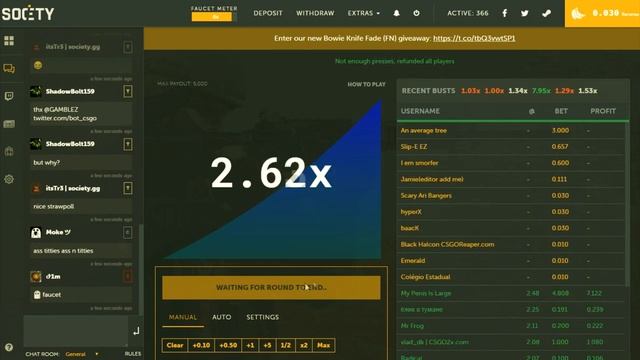Click level badge beside Moke
Image resolution: width=640 pixels, height=360 pixels.
pos(128,233)
